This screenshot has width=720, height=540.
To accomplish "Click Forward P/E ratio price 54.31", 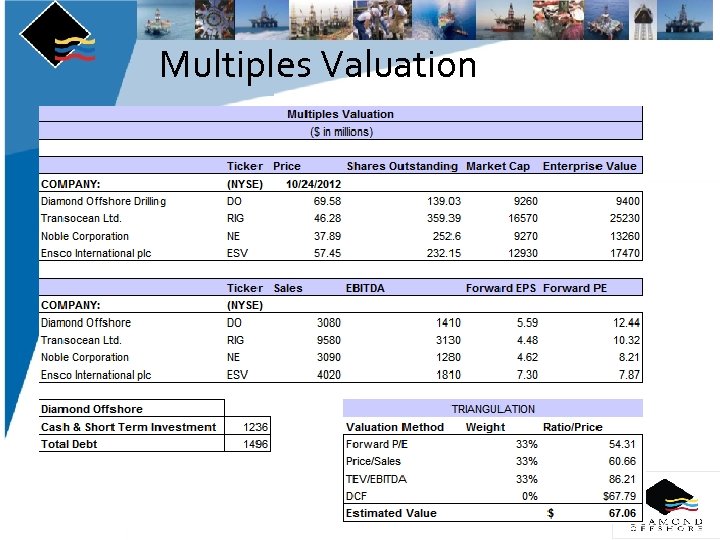I will click(x=622, y=444).
